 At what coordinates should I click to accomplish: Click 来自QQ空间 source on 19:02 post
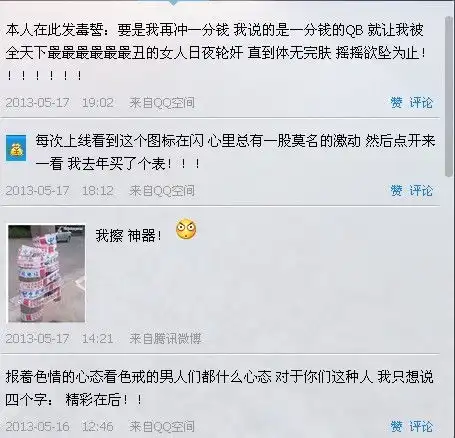(x=162, y=103)
